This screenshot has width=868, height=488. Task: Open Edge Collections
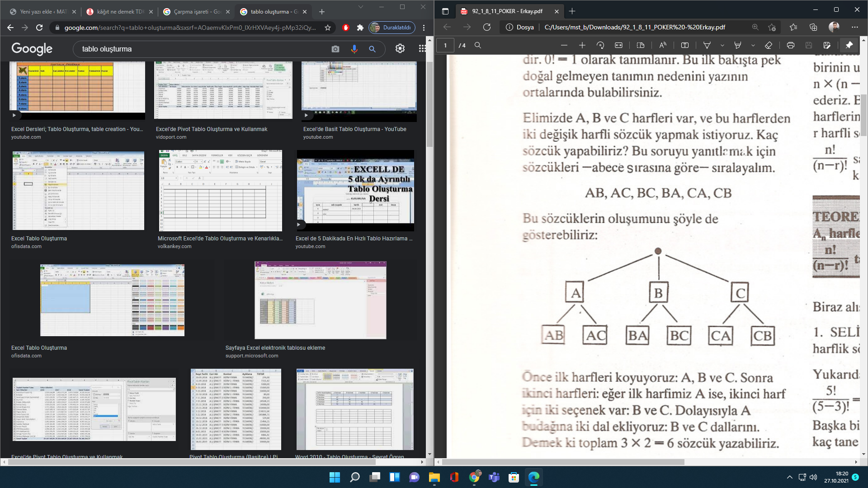pyautogui.click(x=813, y=27)
